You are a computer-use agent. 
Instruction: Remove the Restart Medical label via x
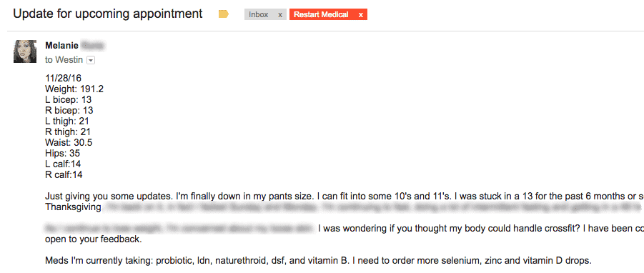click(361, 15)
